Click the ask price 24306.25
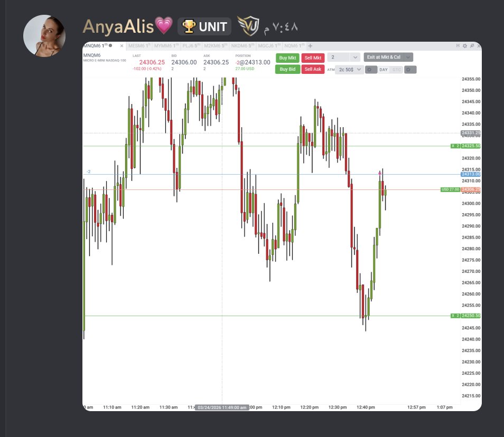This screenshot has height=437, width=504. (216, 62)
